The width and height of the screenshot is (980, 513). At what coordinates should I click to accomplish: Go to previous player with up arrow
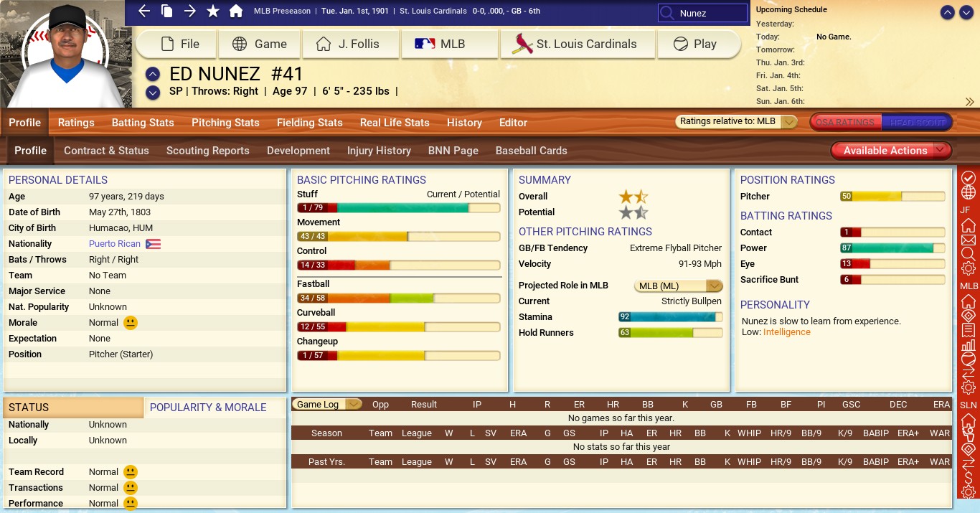point(152,74)
